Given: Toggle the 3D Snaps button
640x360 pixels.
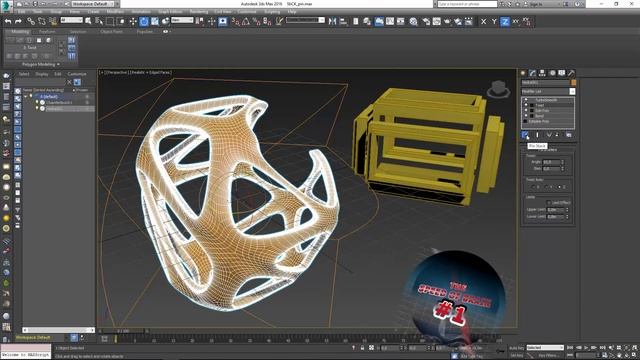Looking at the screenshot, I should click(236, 21).
